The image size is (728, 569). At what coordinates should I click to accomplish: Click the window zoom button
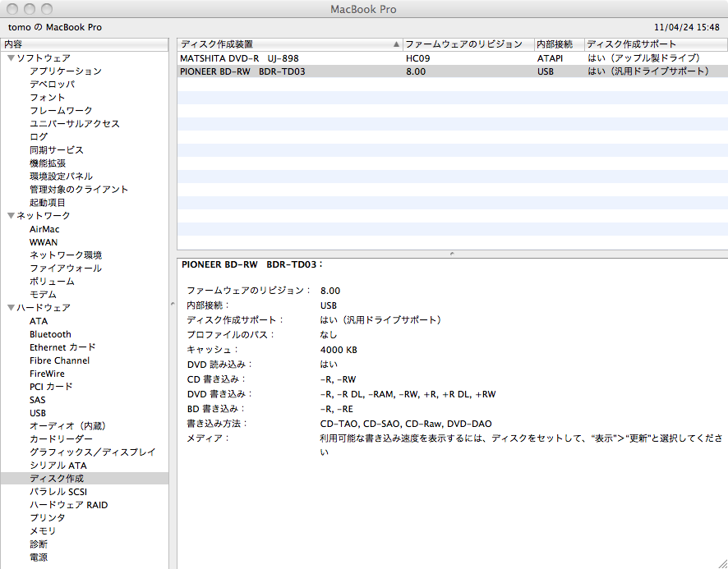click(x=47, y=9)
